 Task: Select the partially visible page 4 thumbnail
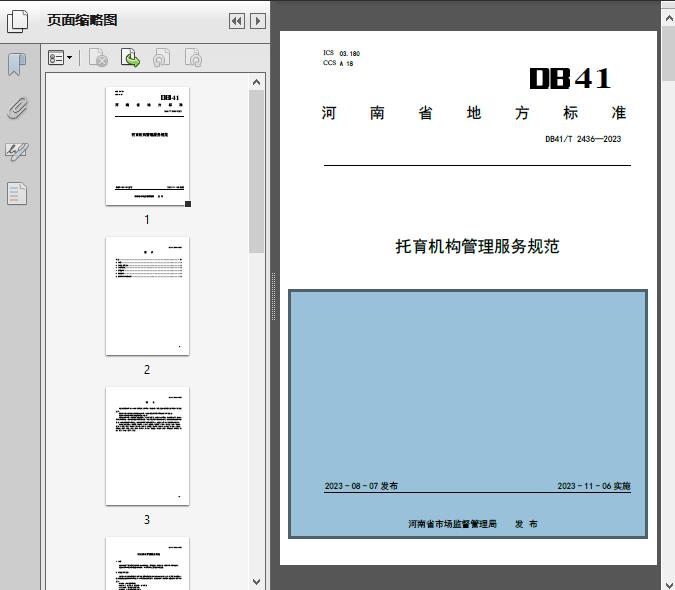pyautogui.click(x=147, y=563)
